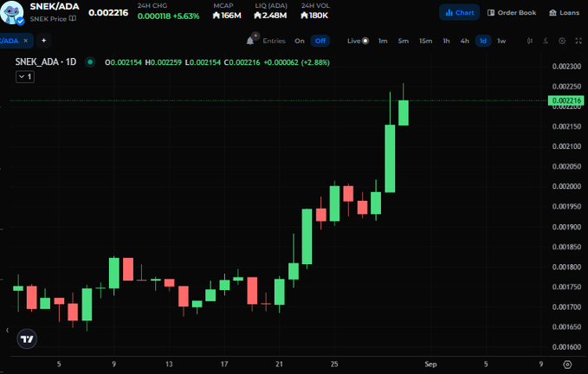This screenshot has width=588, height=374.
Task: Click the TradingView logo badge
Action: point(27,339)
